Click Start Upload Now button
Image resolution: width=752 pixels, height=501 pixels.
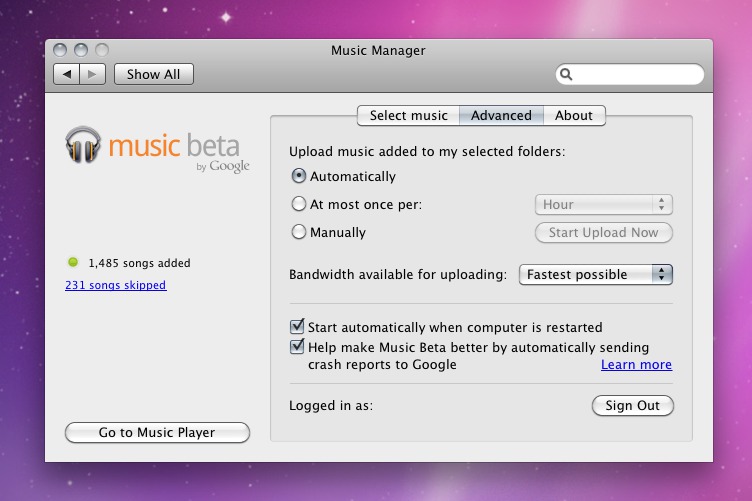pyautogui.click(x=604, y=233)
